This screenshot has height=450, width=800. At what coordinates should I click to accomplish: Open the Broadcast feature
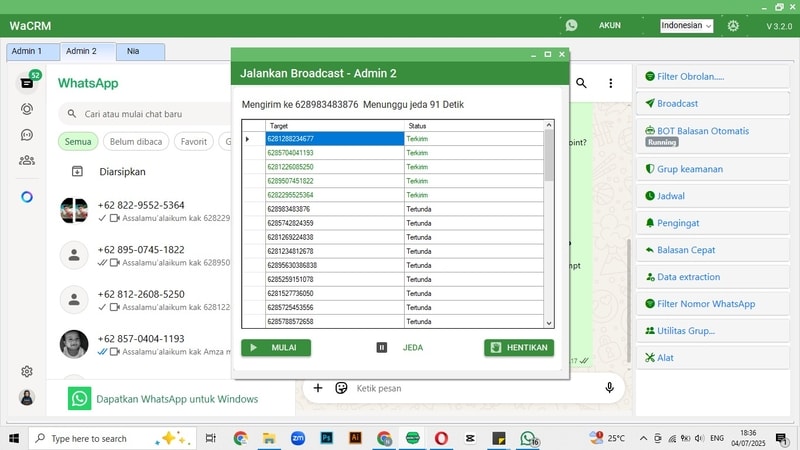[713, 104]
